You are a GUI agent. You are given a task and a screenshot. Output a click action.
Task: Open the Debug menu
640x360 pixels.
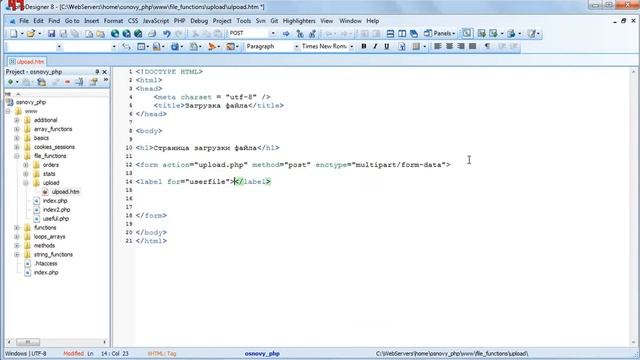click(199, 21)
